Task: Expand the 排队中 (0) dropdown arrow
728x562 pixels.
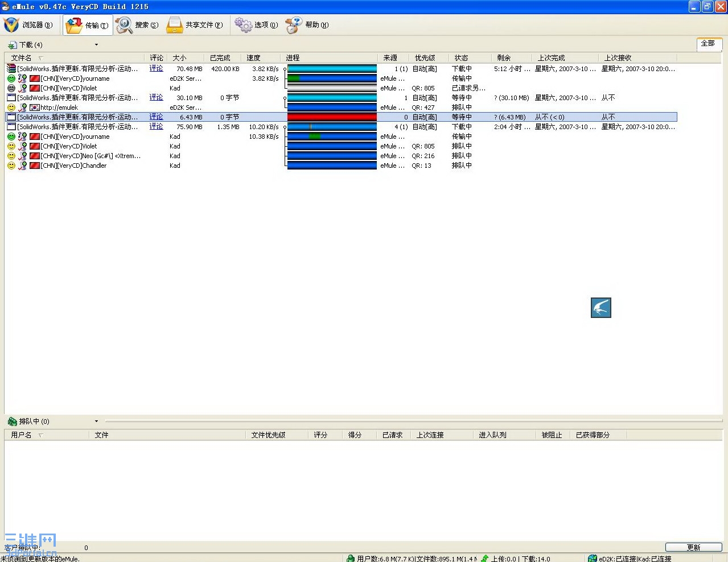Action: (96, 421)
